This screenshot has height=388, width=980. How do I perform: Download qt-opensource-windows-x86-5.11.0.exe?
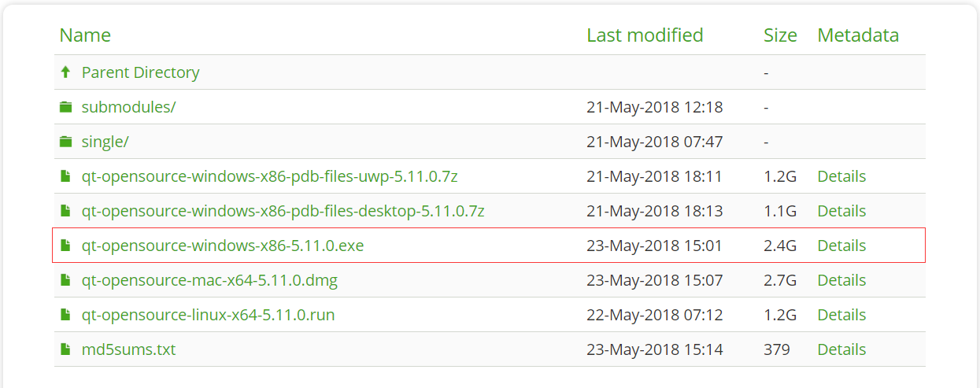tap(222, 246)
